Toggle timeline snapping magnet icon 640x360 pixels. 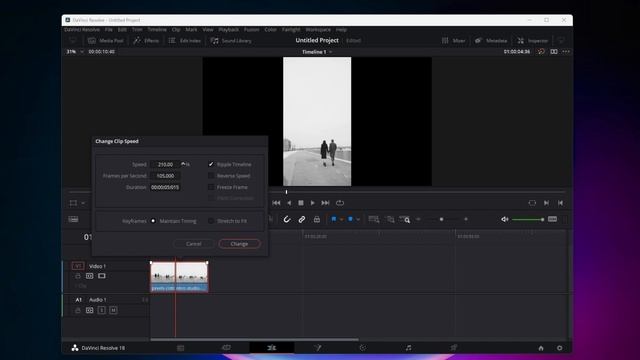pyautogui.click(x=287, y=219)
